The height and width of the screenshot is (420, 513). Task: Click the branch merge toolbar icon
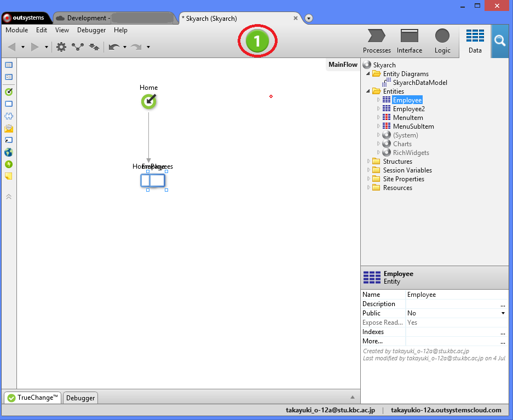coord(78,47)
